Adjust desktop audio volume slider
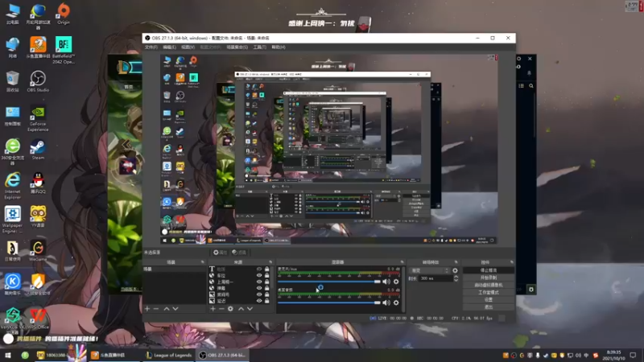The height and width of the screenshot is (362, 644). [x=329, y=302]
